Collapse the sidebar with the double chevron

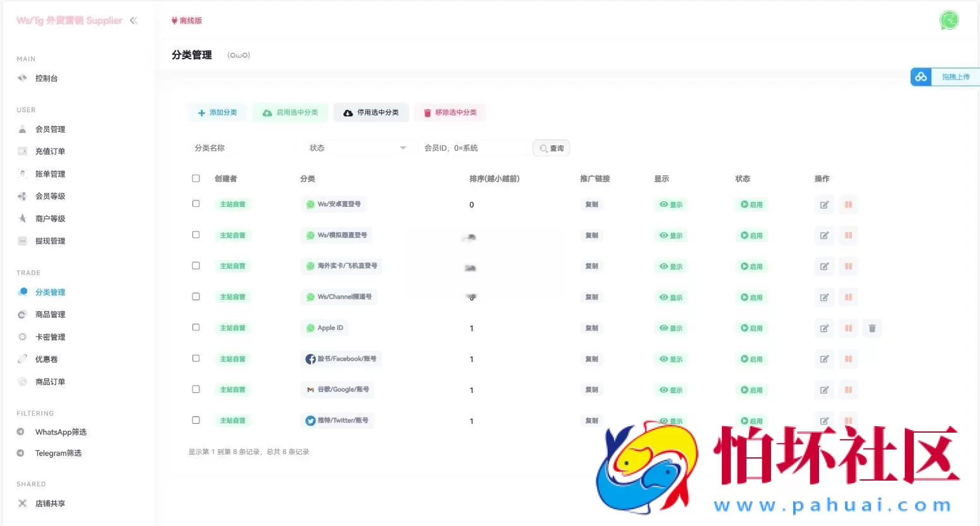pyautogui.click(x=134, y=20)
